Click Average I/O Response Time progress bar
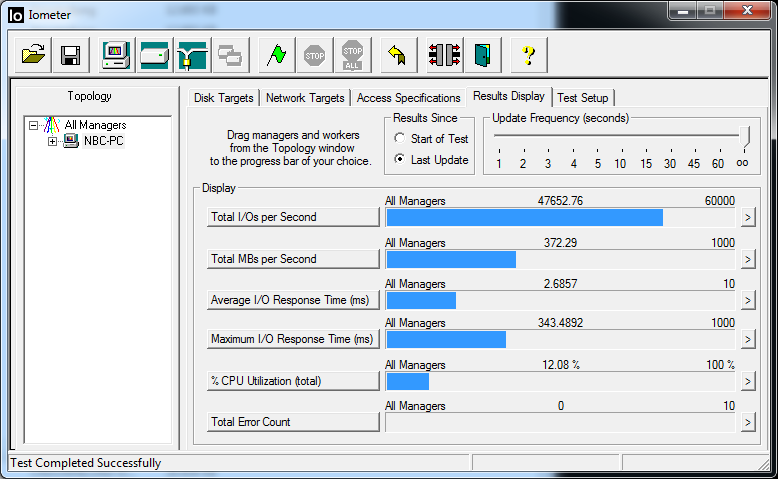 point(560,300)
